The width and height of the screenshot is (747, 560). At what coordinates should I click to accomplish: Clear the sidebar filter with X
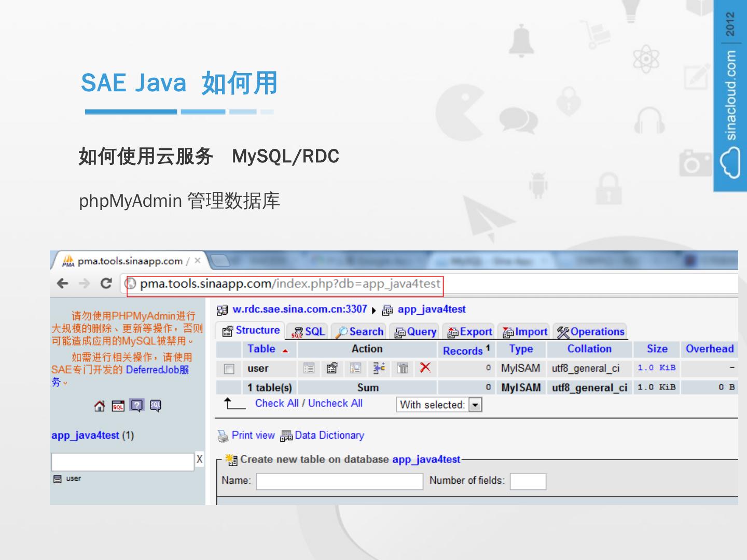tap(199, 459)
